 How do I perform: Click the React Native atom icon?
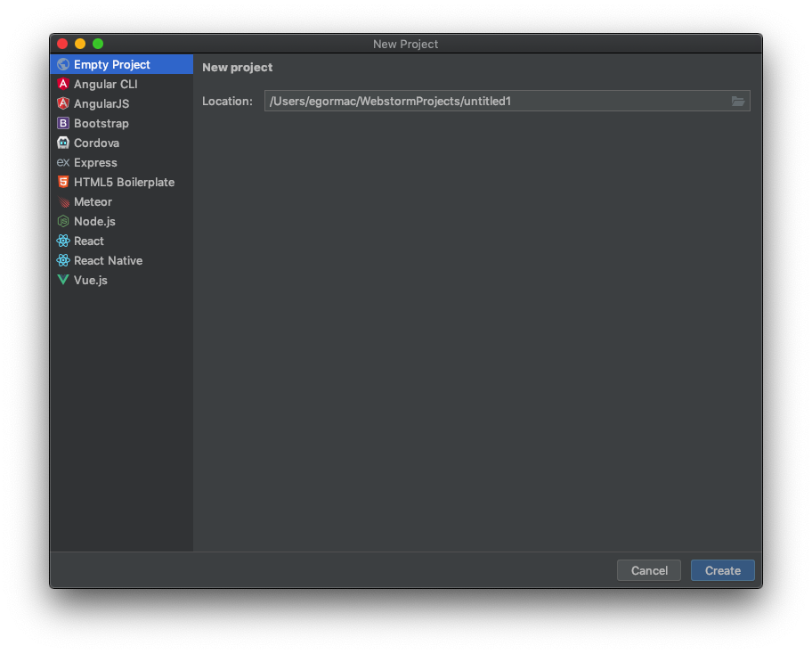click(x=63, y=260)
